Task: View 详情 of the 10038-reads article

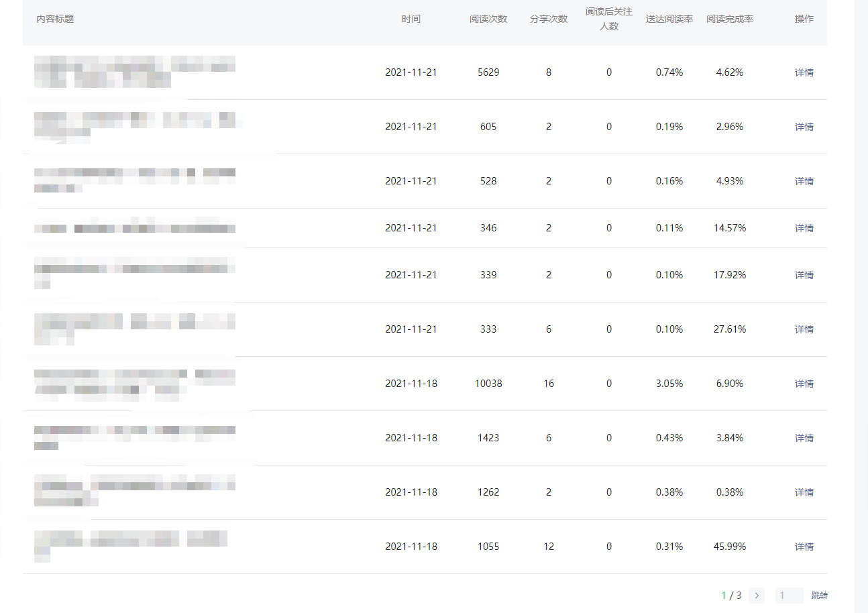Action: pyautogui.click(x=804, y=384)
